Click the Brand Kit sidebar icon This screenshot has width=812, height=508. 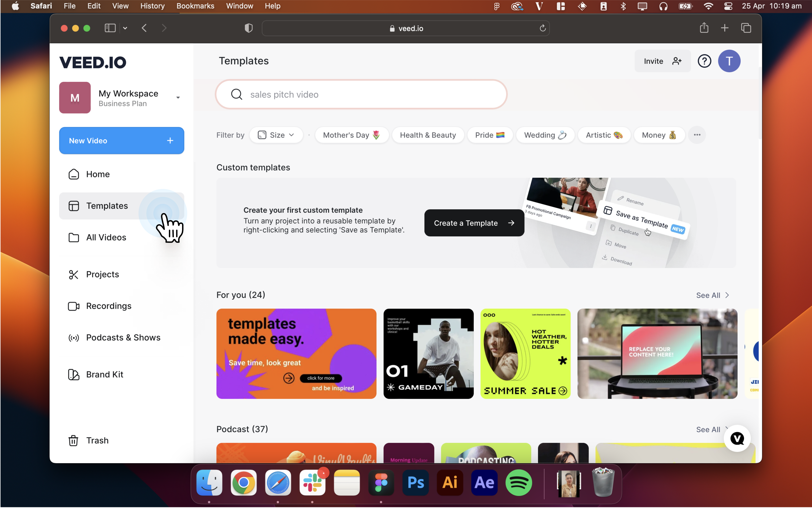pos(74,374)
